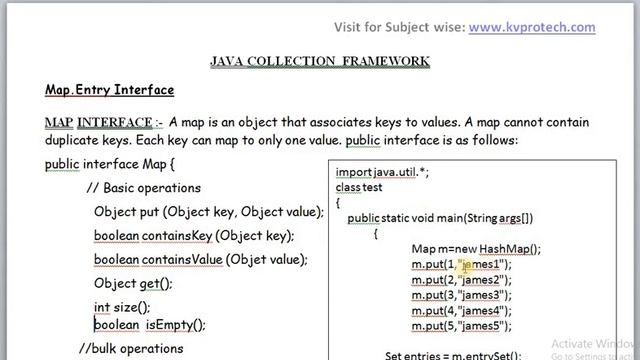The height and width of the screenshot is (360, 640).
Task: Open the www.kvprotech.com hyperlink
Action: click(532, 27)
